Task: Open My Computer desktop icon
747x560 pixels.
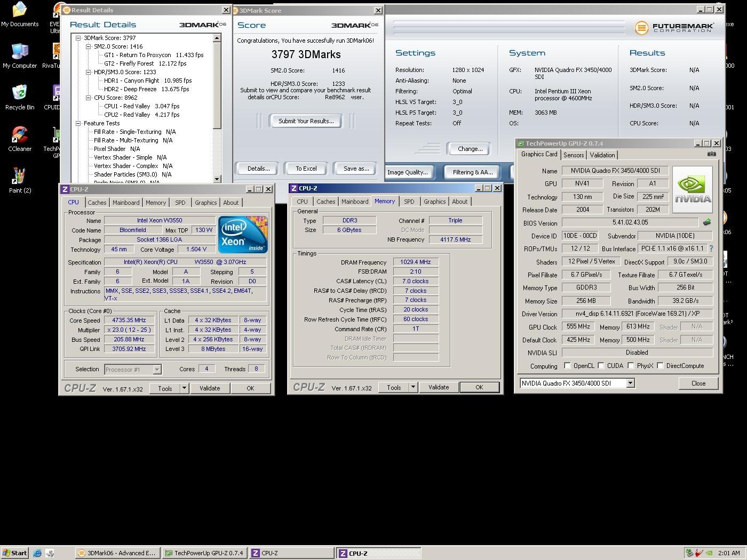Action: click(x=20, y=55)
